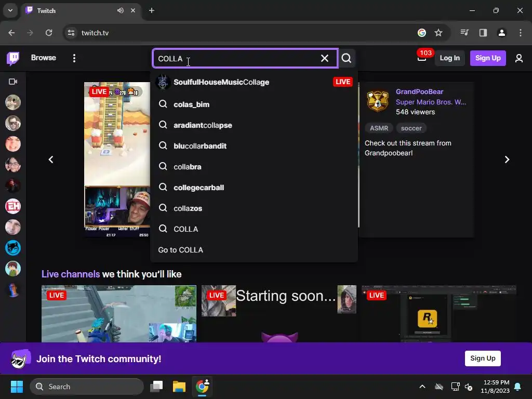This screenshot has width=532, height=399.
Task: Click the site info icon in address bar
Action: click(x=71, y=33)
